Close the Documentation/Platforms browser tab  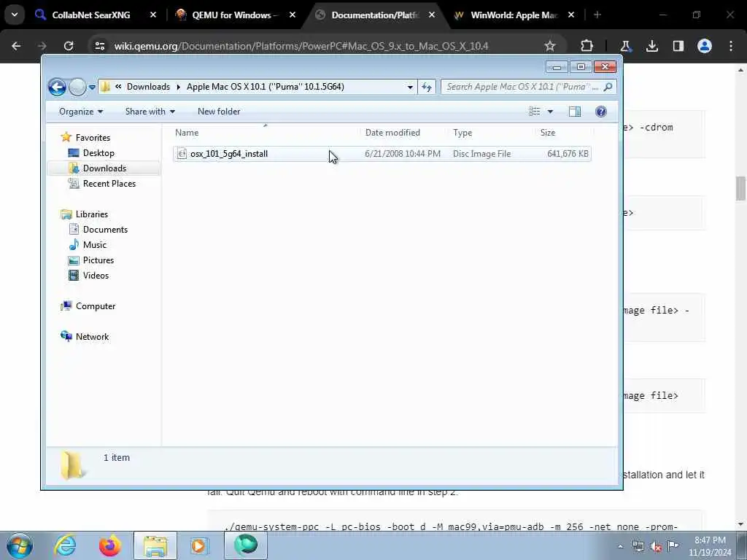pos(432,15)
